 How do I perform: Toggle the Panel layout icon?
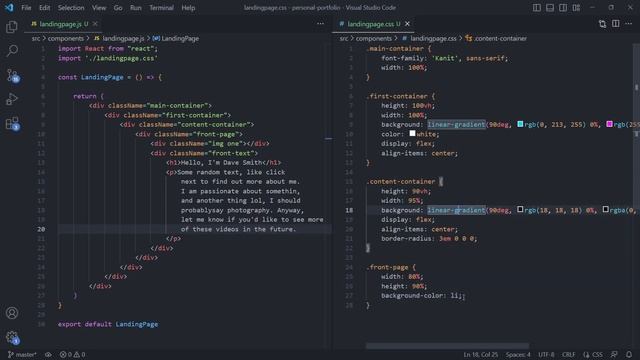tap(550, 7)
